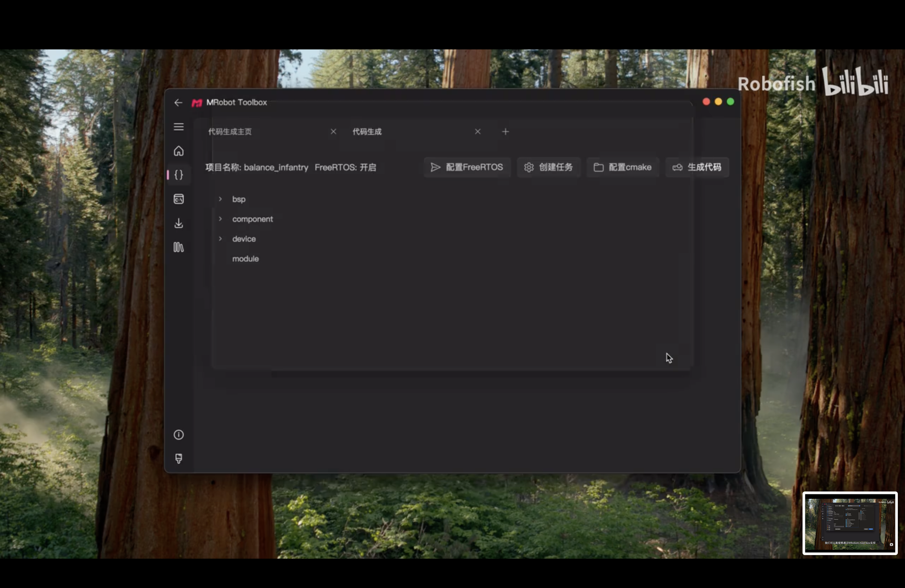Switch to the 代码生成主页 tab
905x588 pixels.
pyautogui.click(x=230, y=132)
